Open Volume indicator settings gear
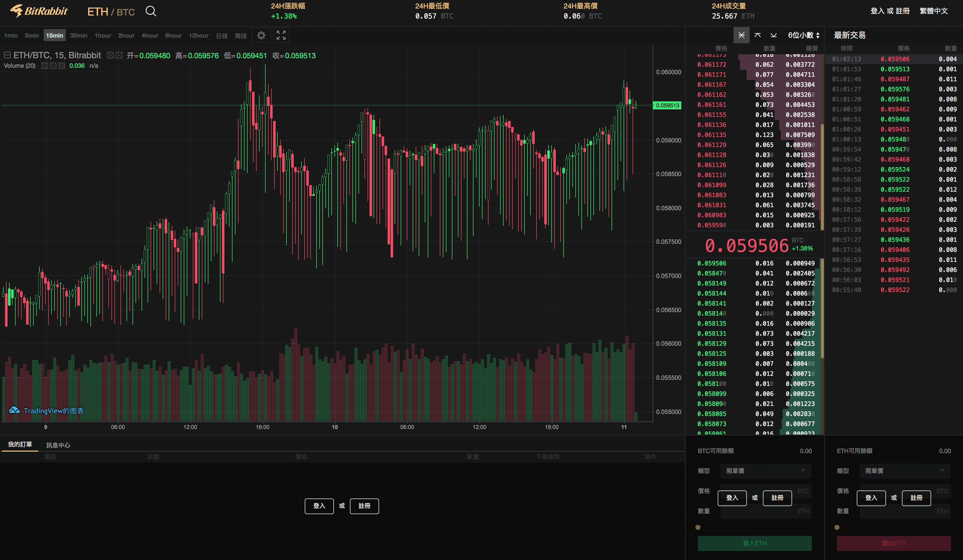Image resolution: width=963 pixels, height=560 pixels. [x=53, y=66]
